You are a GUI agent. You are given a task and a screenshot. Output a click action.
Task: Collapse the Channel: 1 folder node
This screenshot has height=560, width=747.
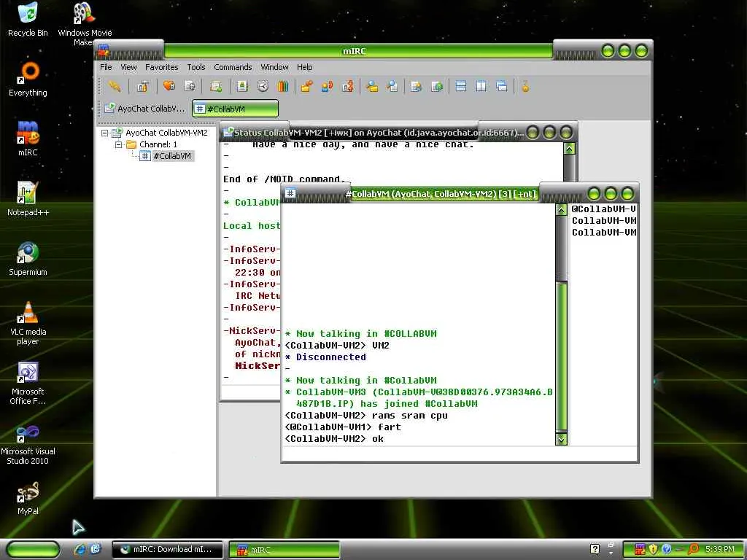tap(118, 144)
